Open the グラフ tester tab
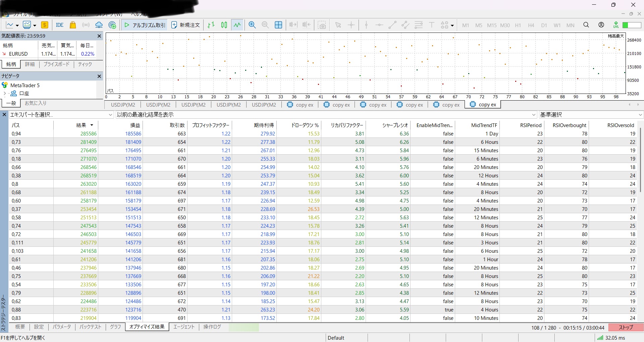 coord(115,327)
